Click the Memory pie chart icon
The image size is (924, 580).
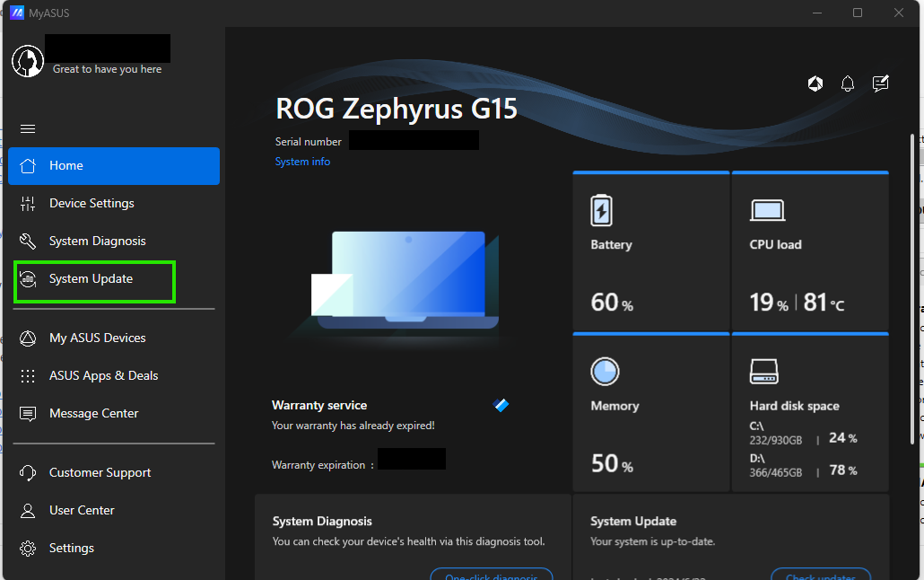[x=606, y=371]
